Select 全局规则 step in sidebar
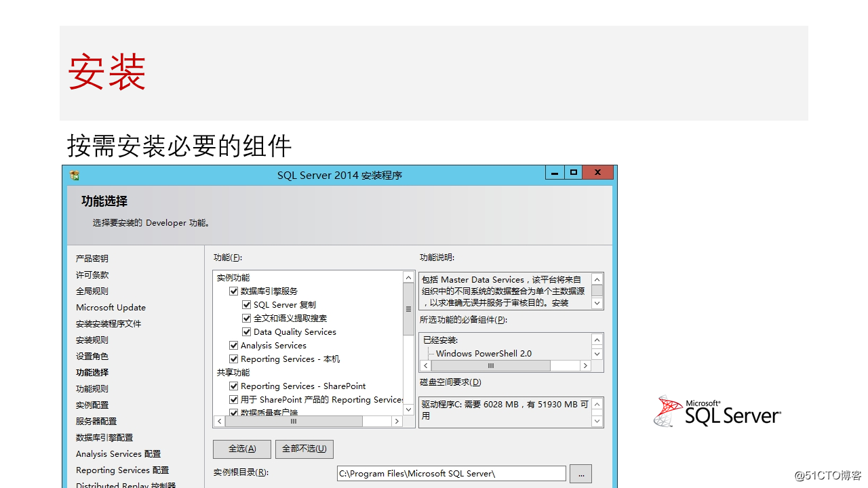The height and width of the screenshot is (488, 868). click(92, 291)
